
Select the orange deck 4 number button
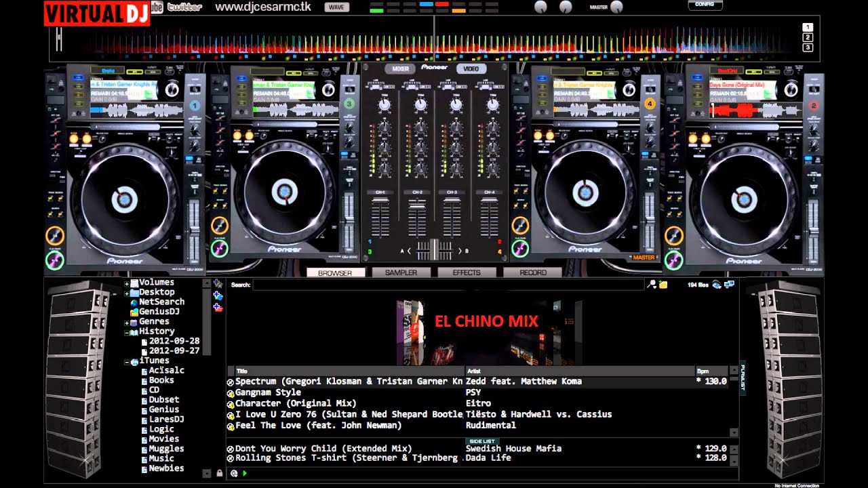pyautogui.click(x=650, y=104)
